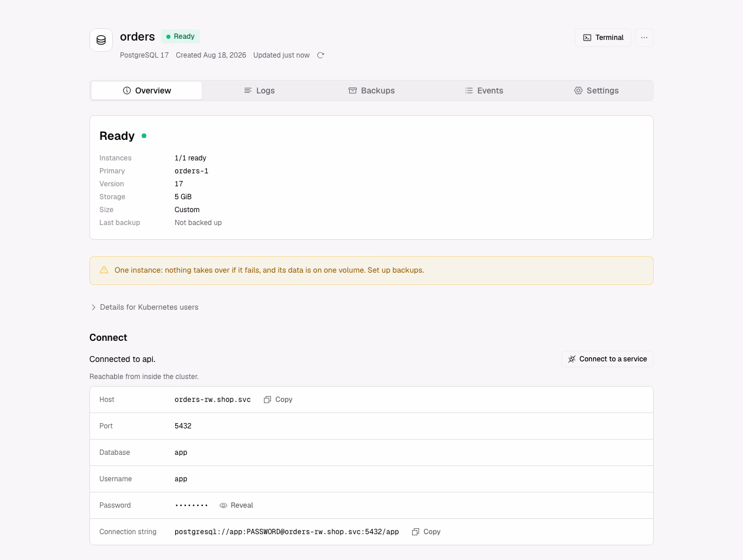Open the Terminal
Viewport: 743px width, 560px height.
tap(603, 38)
